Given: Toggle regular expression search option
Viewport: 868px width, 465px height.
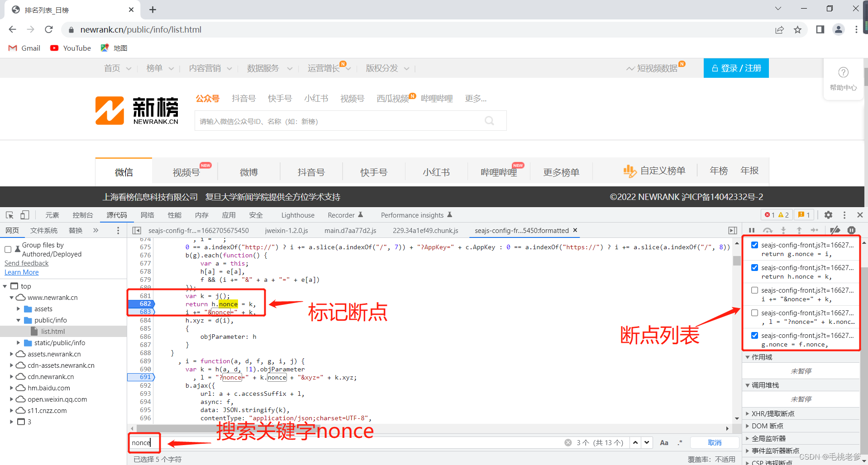Looking at the screenshot, I should click(680, 443).
